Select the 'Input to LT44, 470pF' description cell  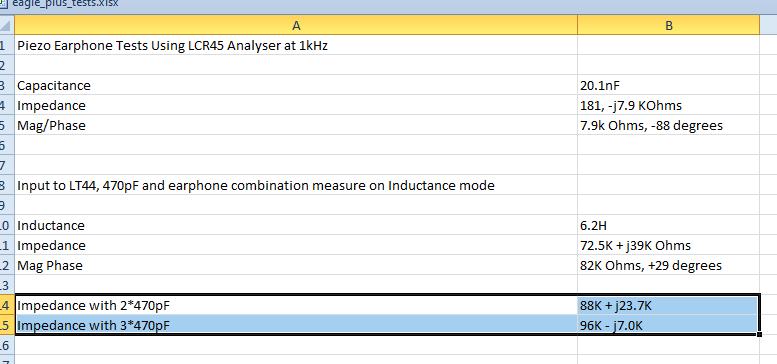point(296,185)
